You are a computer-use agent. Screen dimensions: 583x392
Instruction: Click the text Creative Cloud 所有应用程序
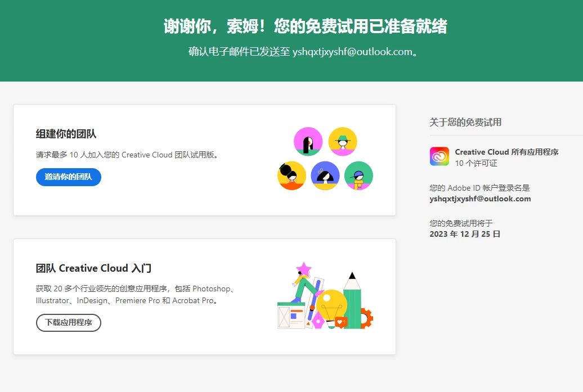tap(507, 152)
